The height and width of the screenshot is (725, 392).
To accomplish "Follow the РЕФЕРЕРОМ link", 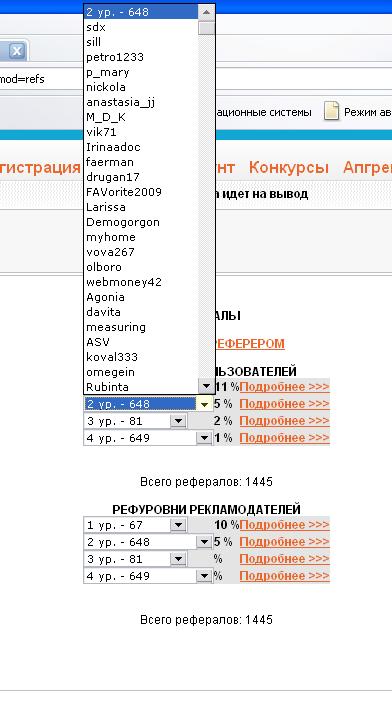I will (x=250, y=344).
